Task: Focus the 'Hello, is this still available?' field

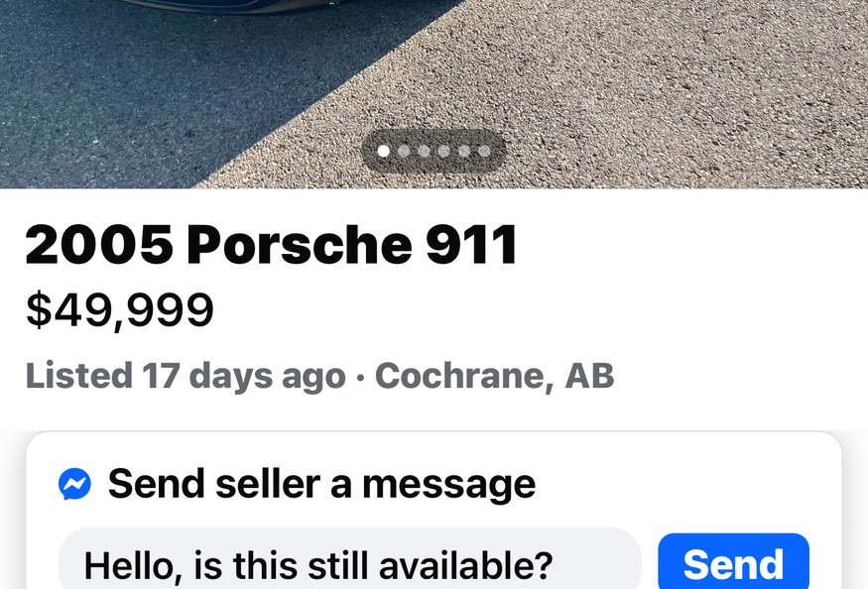Action: (x=350, y=560)
